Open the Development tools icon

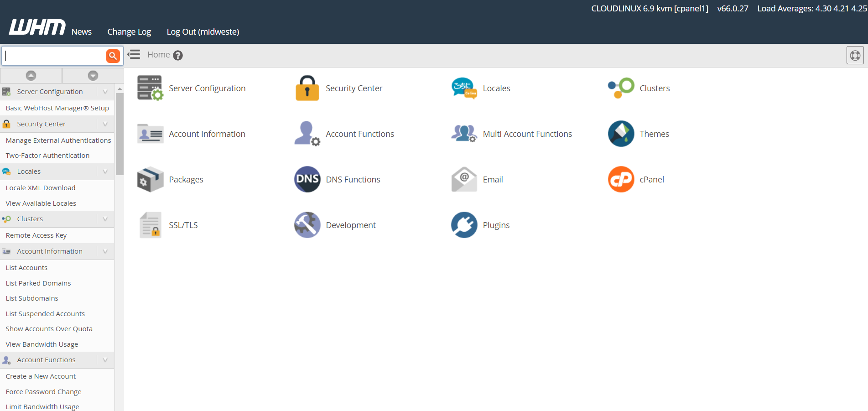pos(307,225)
